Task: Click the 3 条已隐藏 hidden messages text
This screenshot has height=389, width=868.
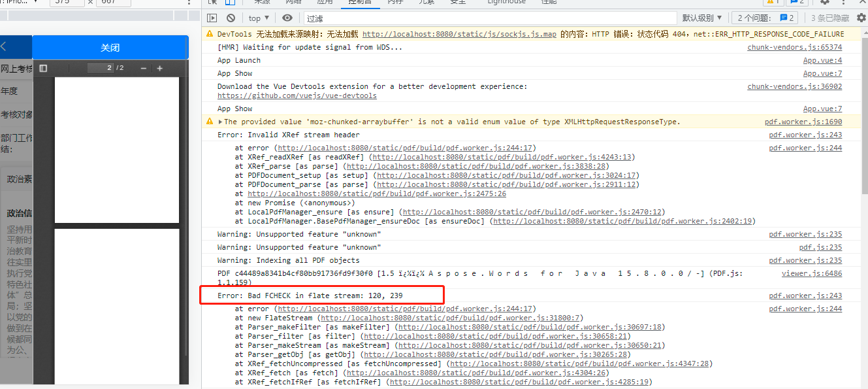Action: (830, 18)
